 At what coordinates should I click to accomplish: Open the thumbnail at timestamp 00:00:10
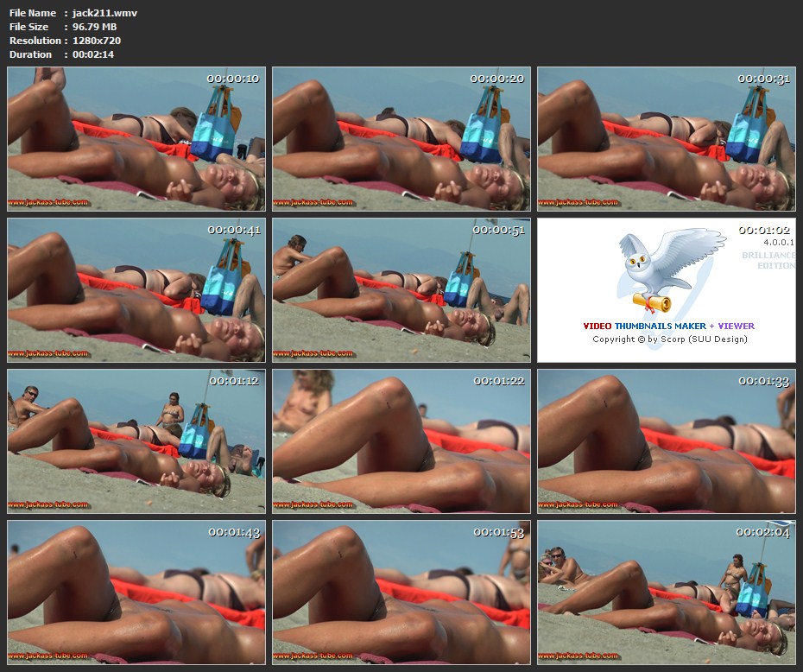click(x=136, y=139)
